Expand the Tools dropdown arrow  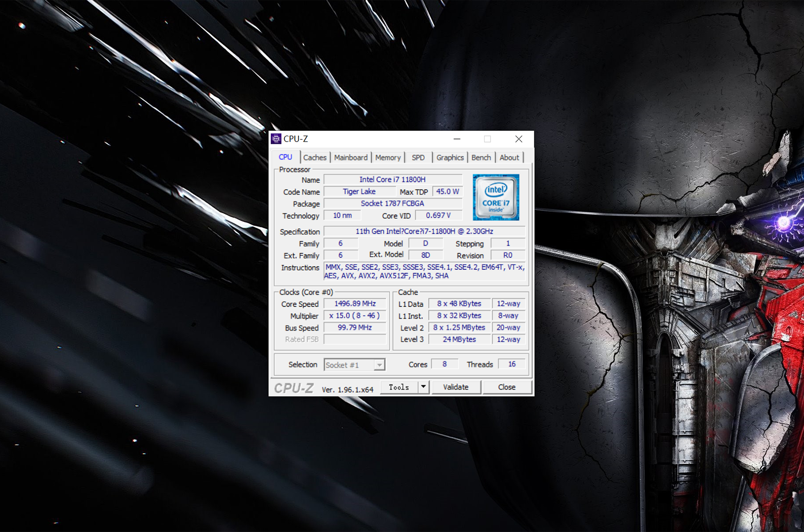coord(423,387)
